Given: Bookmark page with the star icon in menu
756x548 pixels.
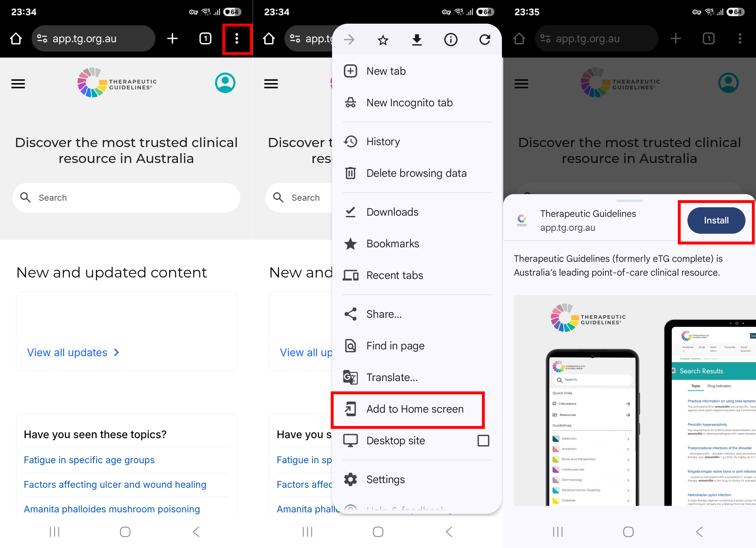Looking at the screenshot, I should point(383,40).
